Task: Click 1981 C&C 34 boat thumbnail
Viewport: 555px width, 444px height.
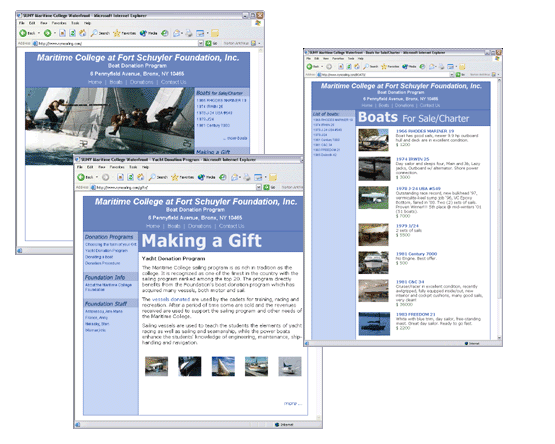Action: click(373, 291)
